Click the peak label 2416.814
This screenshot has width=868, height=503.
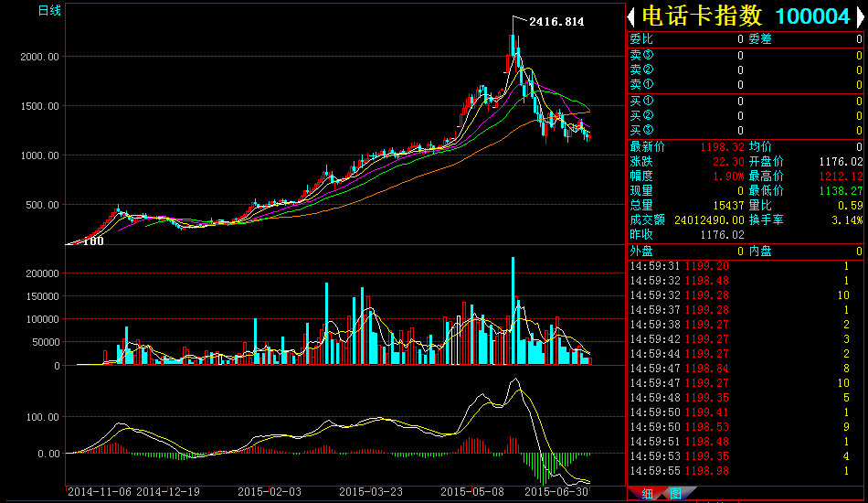coord(556,22)
